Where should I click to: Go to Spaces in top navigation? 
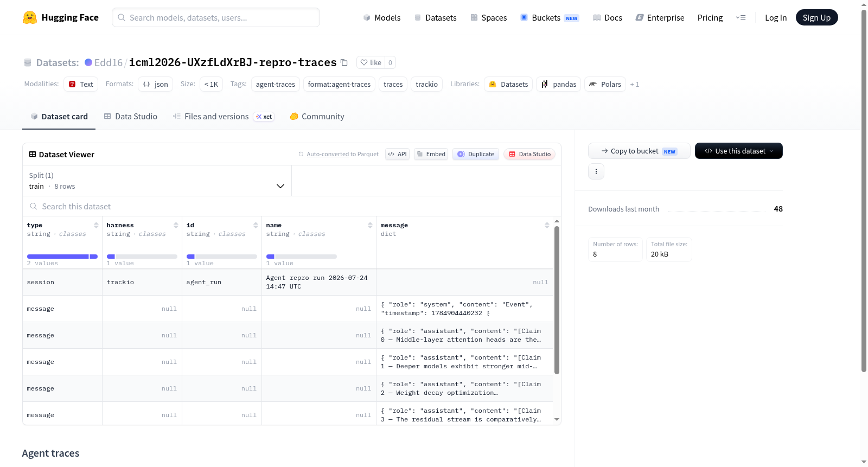(488, 17)
